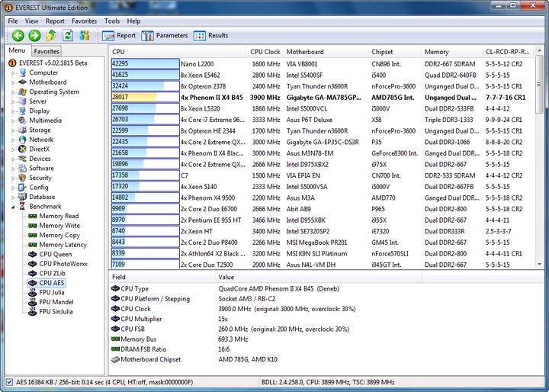Select the Computer icon in the tree

pos(23,72)
